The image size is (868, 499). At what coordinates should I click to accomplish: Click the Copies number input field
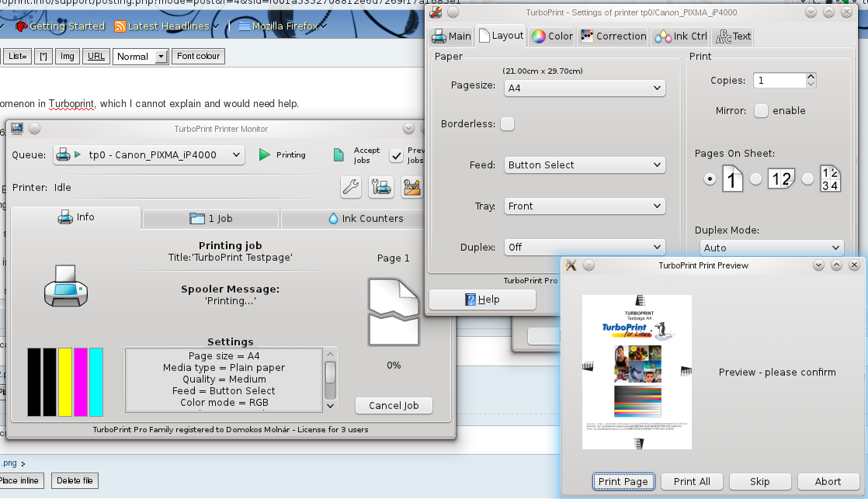(x=779, y=81)
